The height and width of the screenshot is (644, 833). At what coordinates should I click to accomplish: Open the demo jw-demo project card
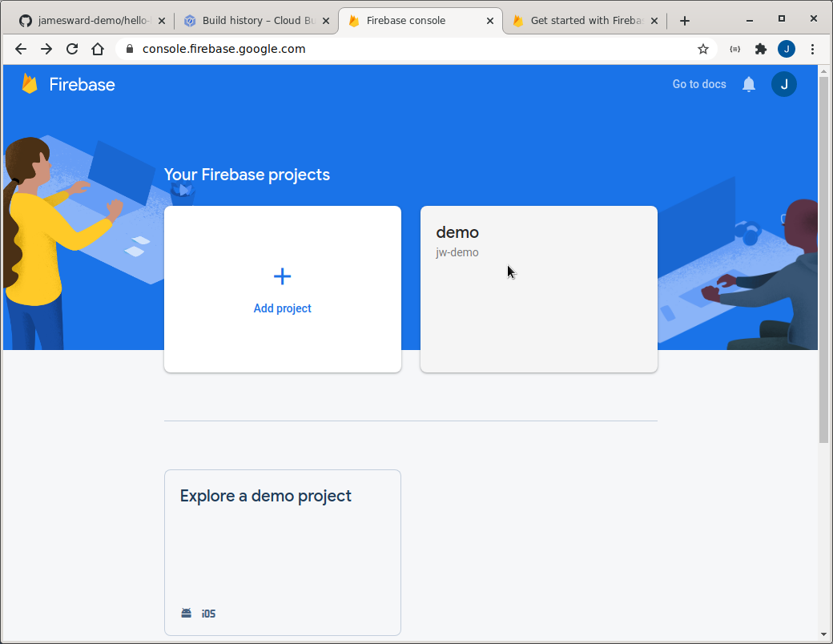point(539,289)
